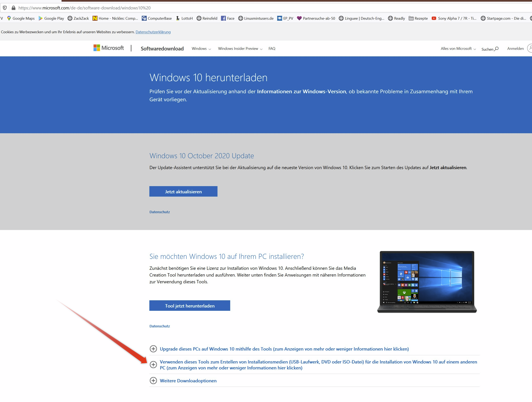This screenshot has width=532, height=402.
Task: Open the Reinsfeld bookmark
Action: pos(207,18)
